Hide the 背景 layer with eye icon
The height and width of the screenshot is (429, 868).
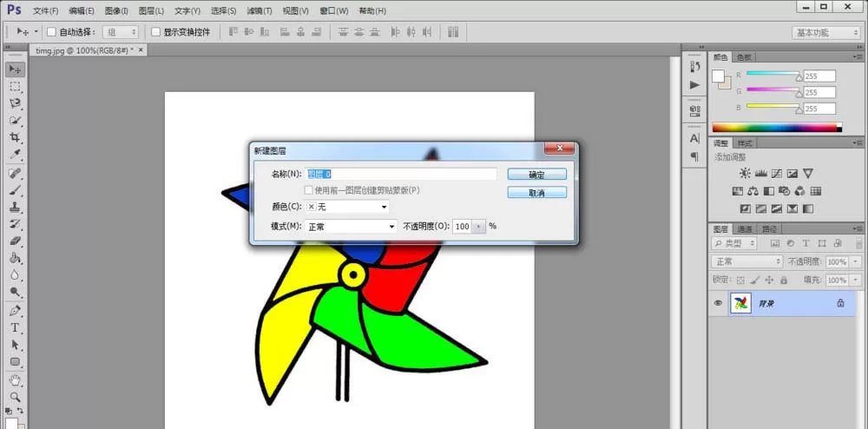coord(718,303)
